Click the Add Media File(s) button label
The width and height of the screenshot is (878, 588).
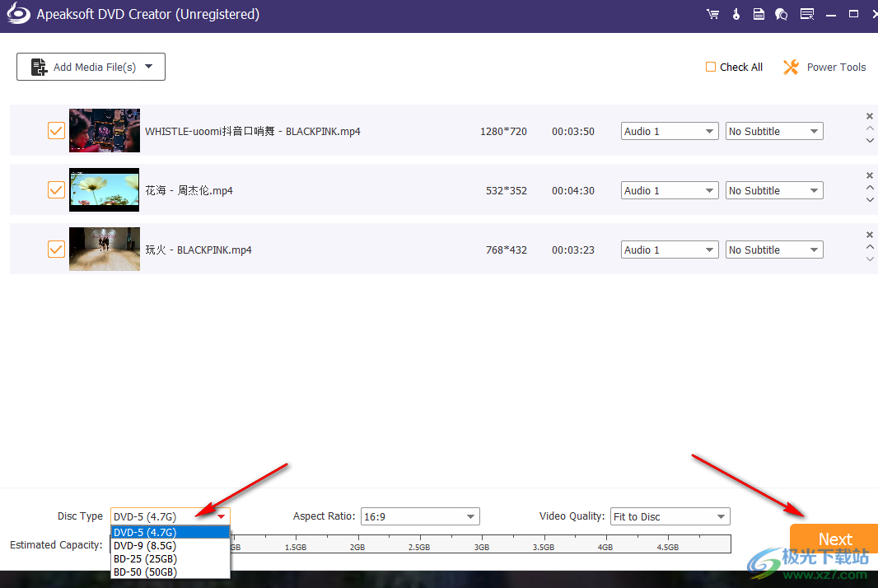point(95,68)
